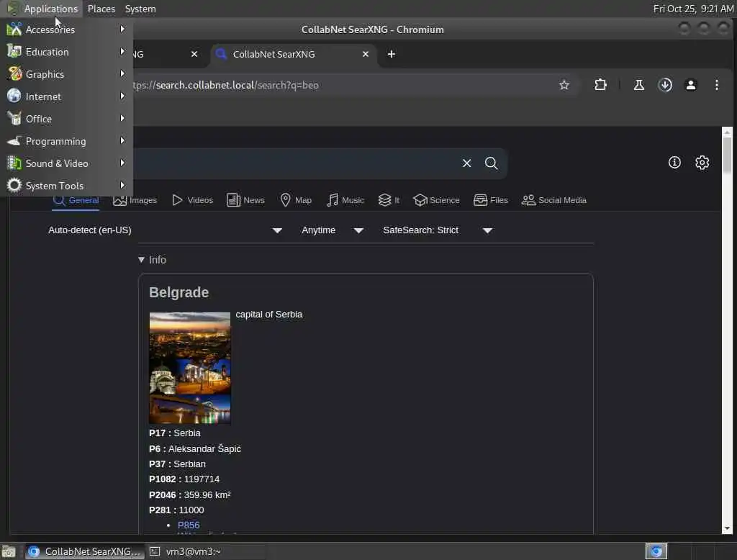Click the clock showing Fri Oct 25

click(693, 9)
